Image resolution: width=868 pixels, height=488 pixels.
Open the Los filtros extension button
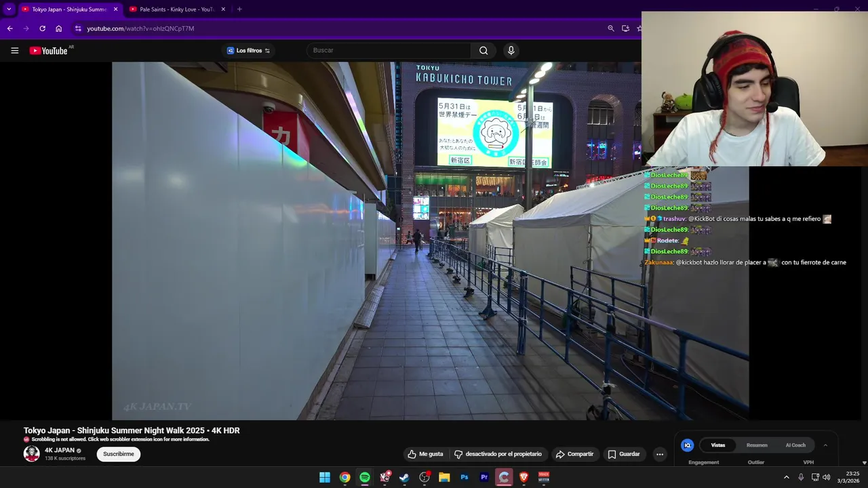coord(248,50)
